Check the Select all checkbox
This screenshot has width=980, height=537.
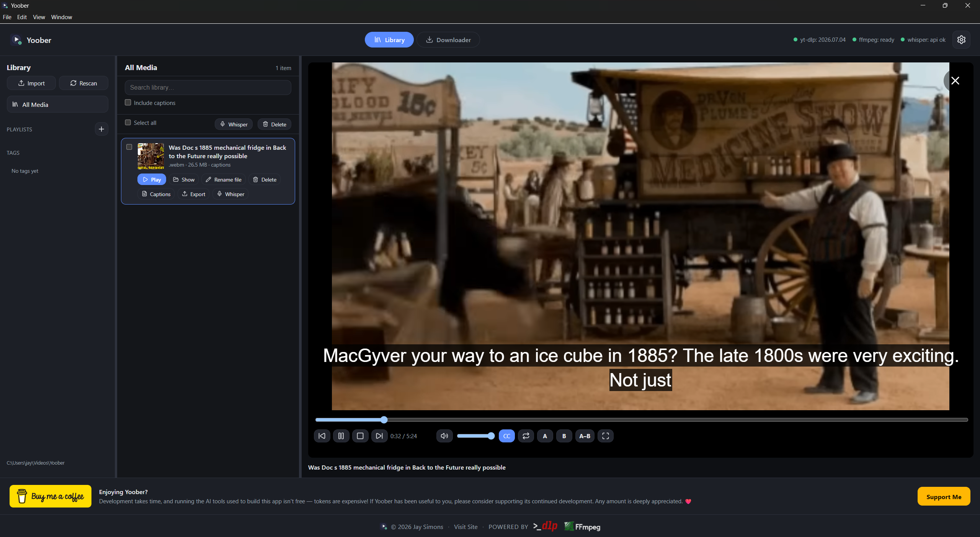(x=128, y=123)
